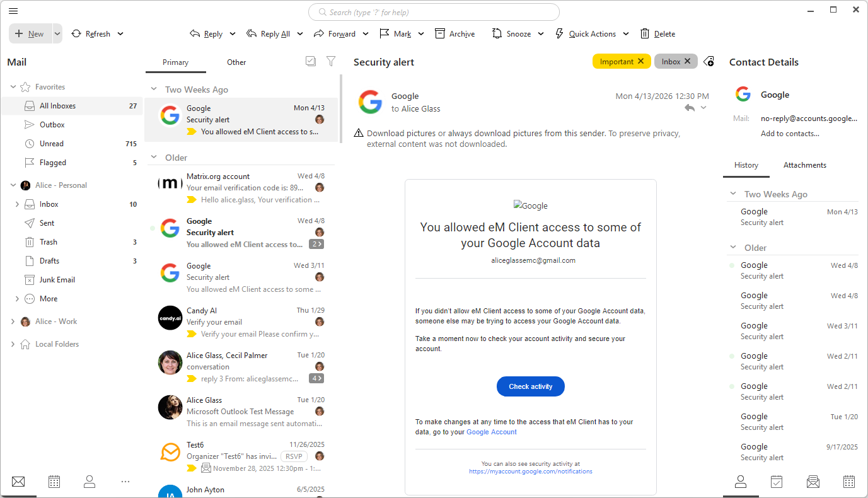Open the Flagged folder
The width and height of the screenshot is (868, 498).
click(x=72, y=163)
